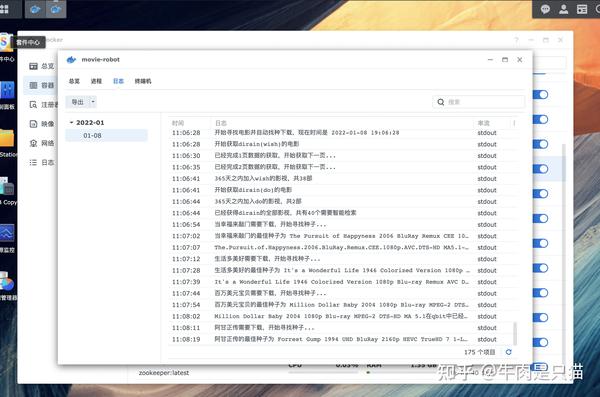
Task: Click Container icon in Docker sidebar
Action: coord(34,85)
